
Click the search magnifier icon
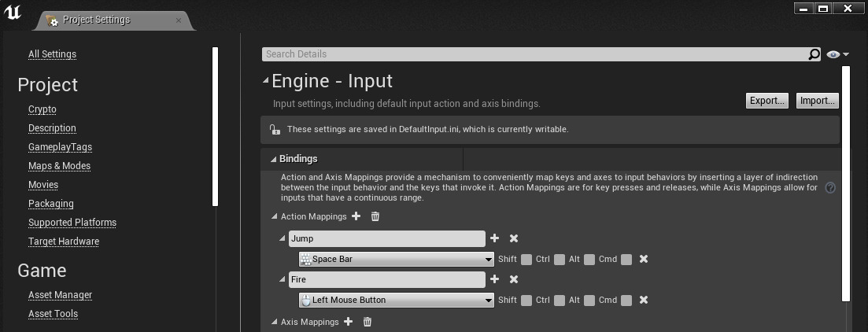coord(814,54)
